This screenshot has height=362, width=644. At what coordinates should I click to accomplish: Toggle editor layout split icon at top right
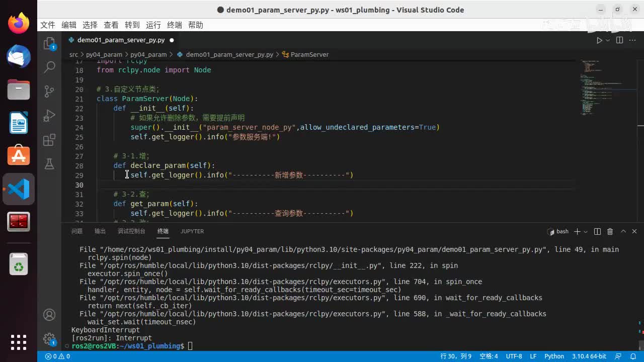(x=619, y=40)
